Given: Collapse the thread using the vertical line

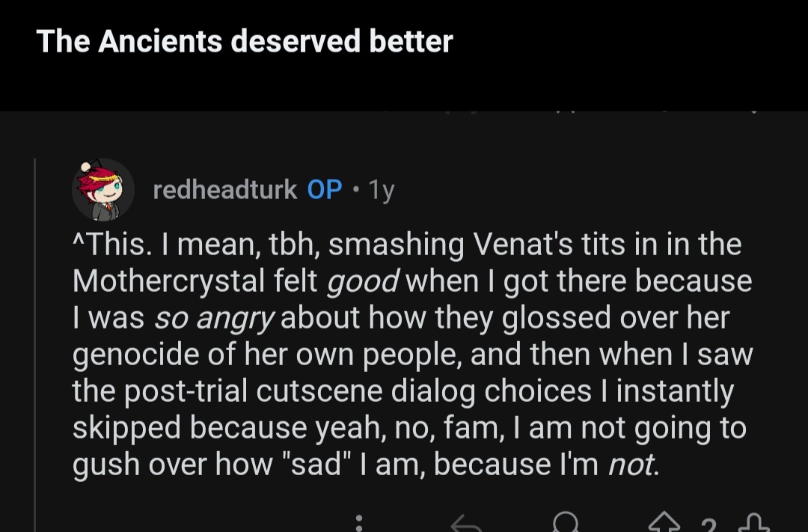Looking at the screenshot, I should [34, 345].
